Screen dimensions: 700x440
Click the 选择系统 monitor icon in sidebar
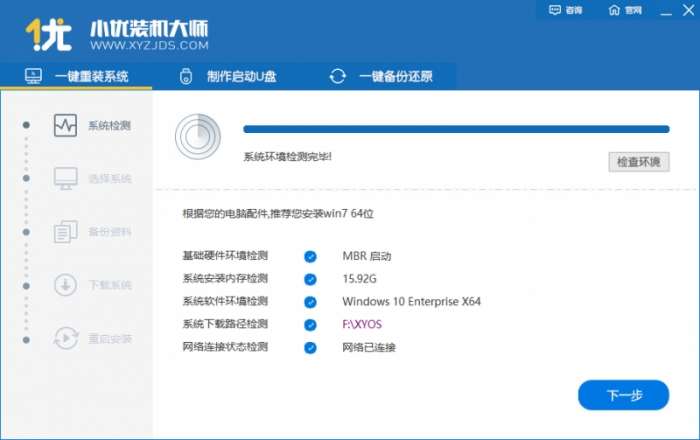66,178
